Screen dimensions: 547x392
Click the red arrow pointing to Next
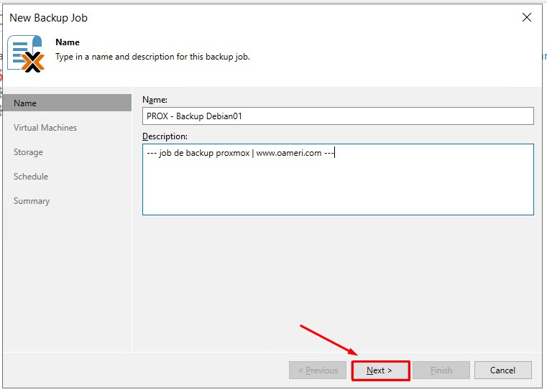click(x=328, y=340)
